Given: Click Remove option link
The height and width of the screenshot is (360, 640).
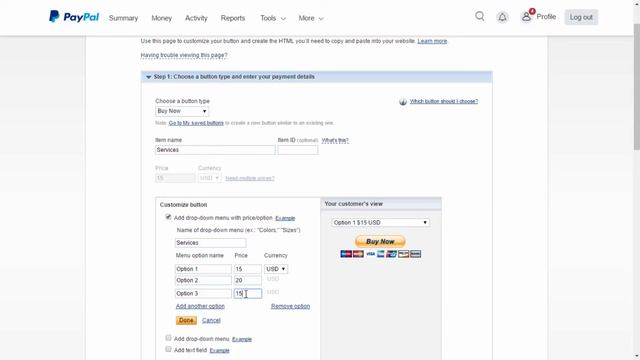Looking at the screenshot, I should point(290,306).
